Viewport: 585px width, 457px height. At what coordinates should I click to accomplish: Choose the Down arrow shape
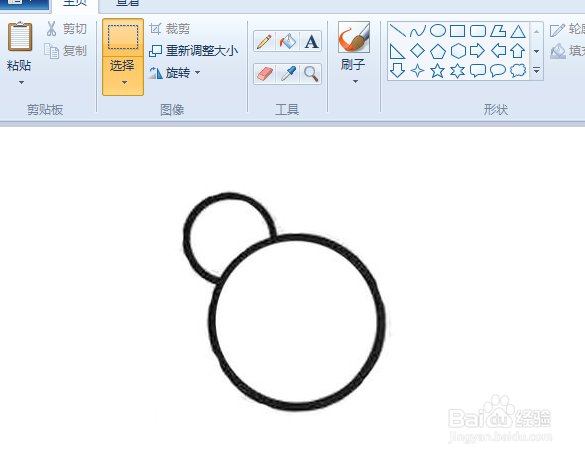click(x=398, y=70)
